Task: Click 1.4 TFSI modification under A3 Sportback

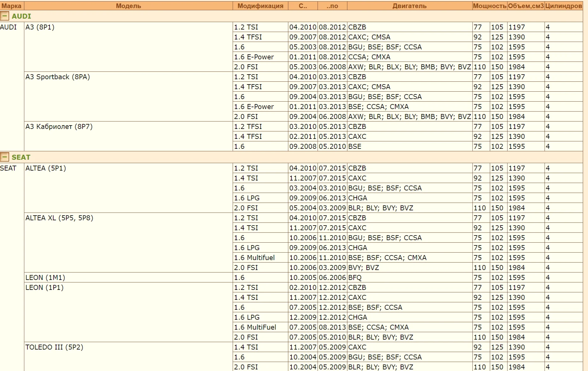Action: (x=260, y=87)
